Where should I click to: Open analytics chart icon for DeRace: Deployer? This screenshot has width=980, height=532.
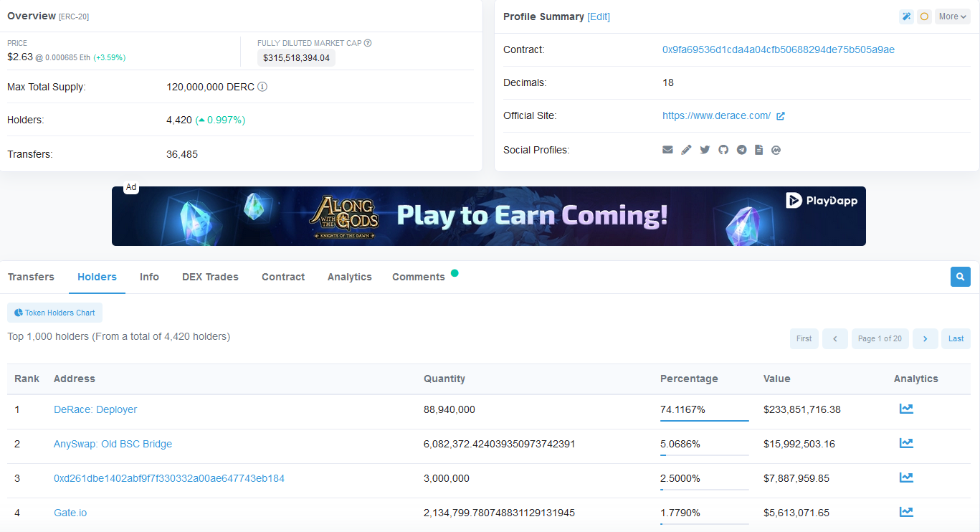[906, 409]
